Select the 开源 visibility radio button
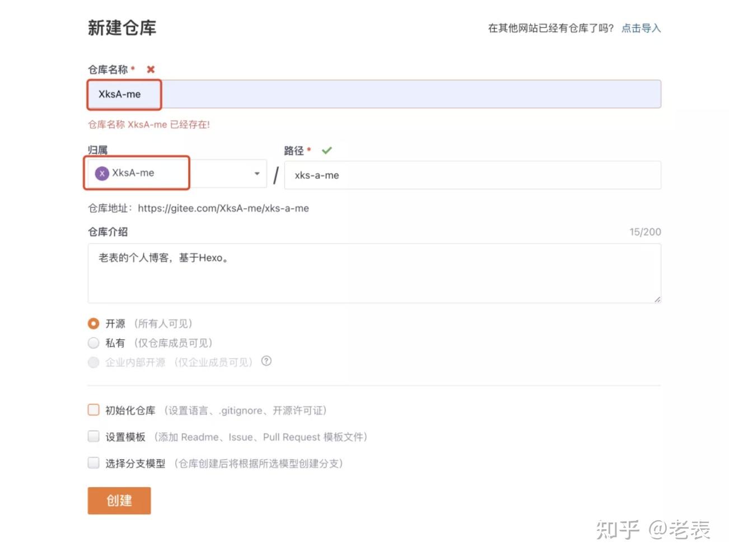 (94, 323)
